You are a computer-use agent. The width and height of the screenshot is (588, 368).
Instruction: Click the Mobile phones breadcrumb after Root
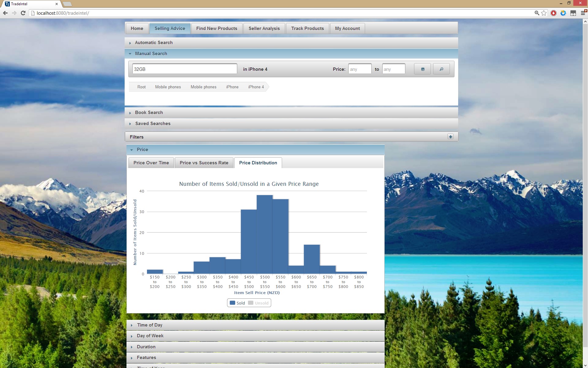168,87
